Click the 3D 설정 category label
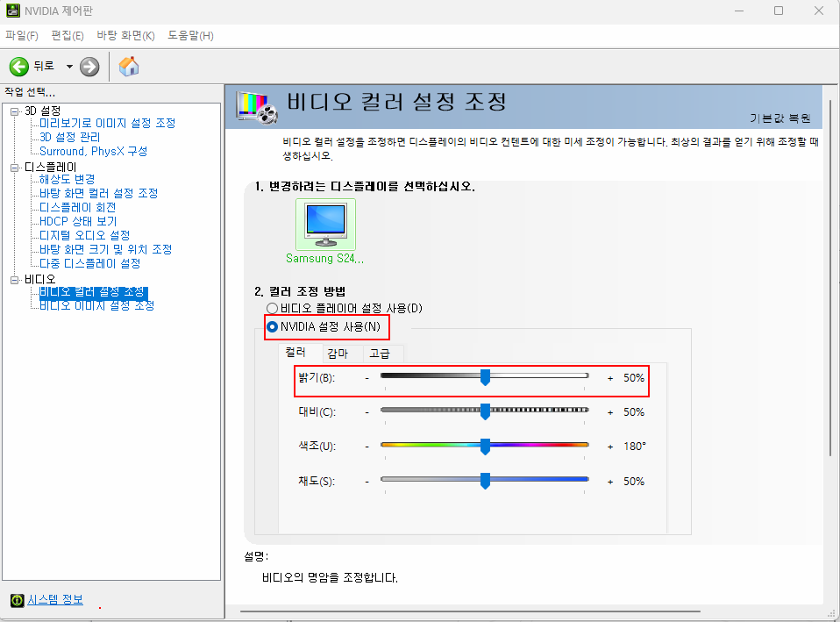Image resolution: width=840 pixels, height=622 pixels. tap(43, 111)
